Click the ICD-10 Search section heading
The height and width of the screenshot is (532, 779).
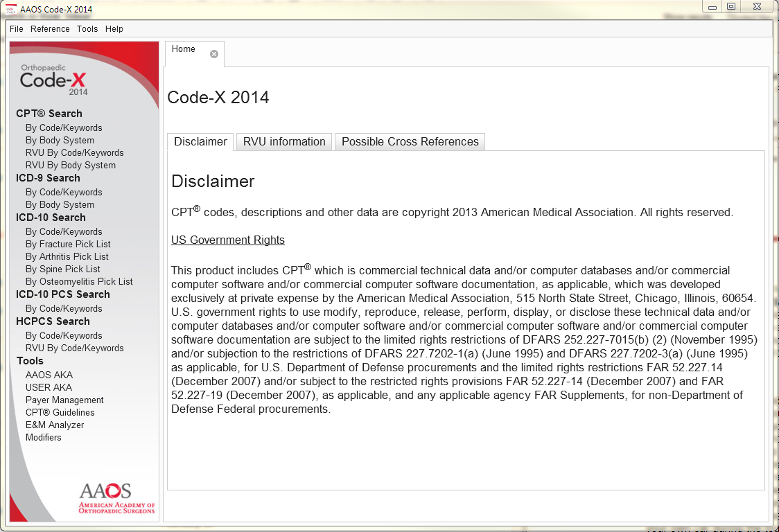(51, 217)
